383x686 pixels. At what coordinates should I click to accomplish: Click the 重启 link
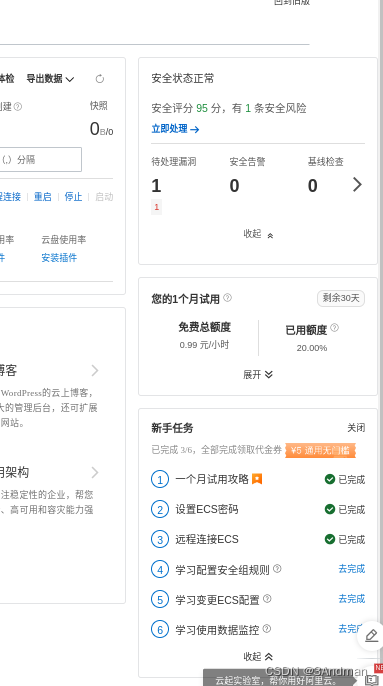[x=42, y=197]
